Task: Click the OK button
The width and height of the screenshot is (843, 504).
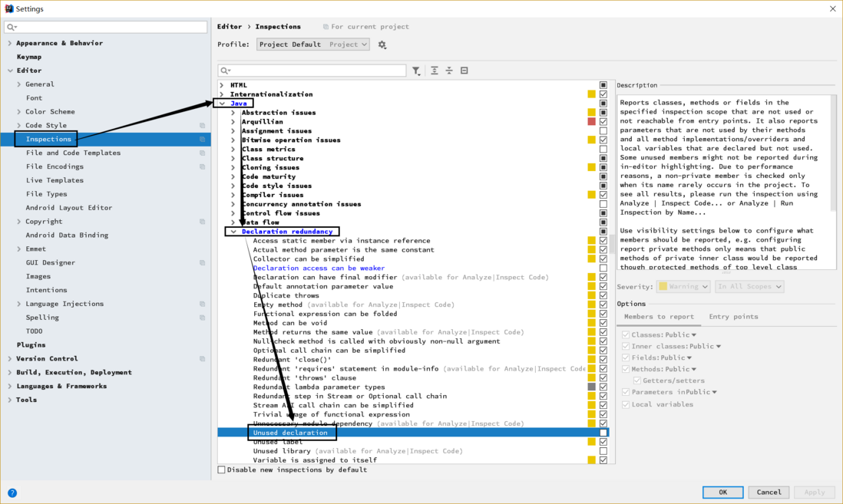Action: tap(722, 492)
